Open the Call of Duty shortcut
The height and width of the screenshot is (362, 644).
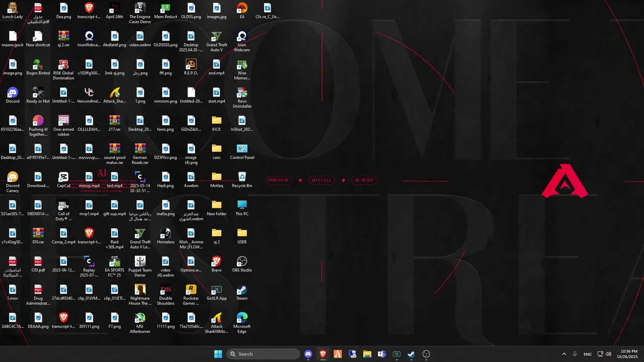63,211
